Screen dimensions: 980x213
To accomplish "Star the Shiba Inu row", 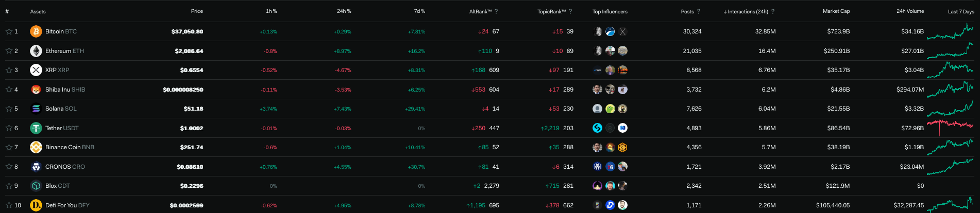I will pos(9,90).
